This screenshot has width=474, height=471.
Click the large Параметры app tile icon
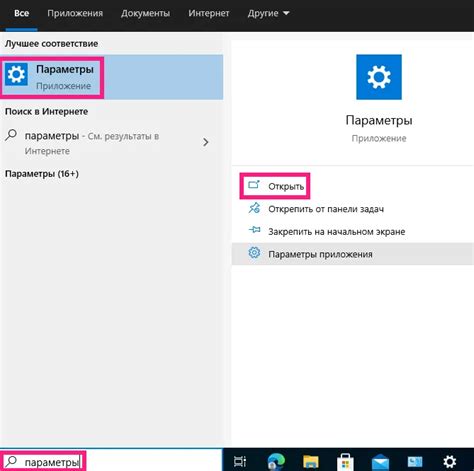tap(379, 77)
